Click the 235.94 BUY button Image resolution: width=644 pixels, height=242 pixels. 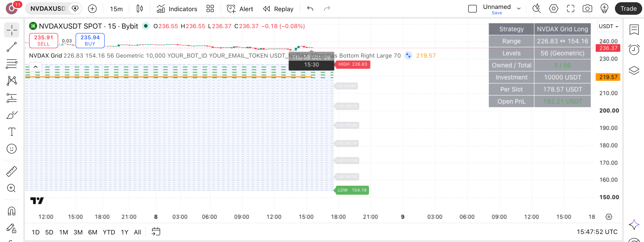[90, 40]
